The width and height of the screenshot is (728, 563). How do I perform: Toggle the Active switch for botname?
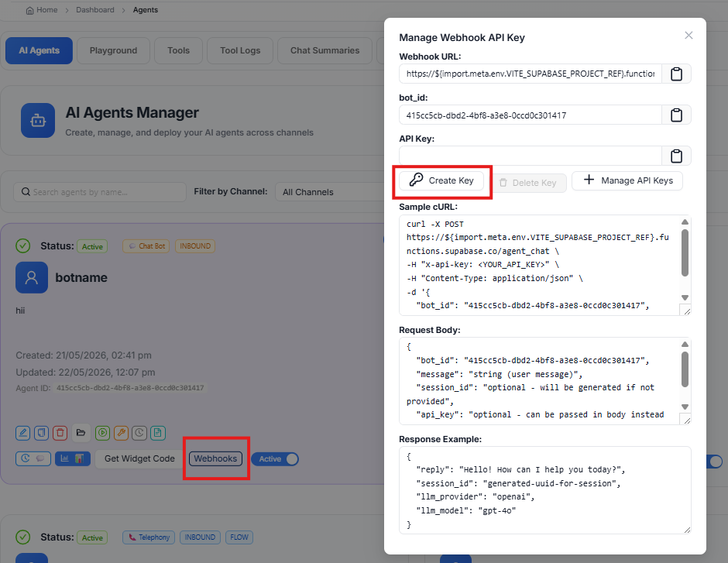[275, 459]
